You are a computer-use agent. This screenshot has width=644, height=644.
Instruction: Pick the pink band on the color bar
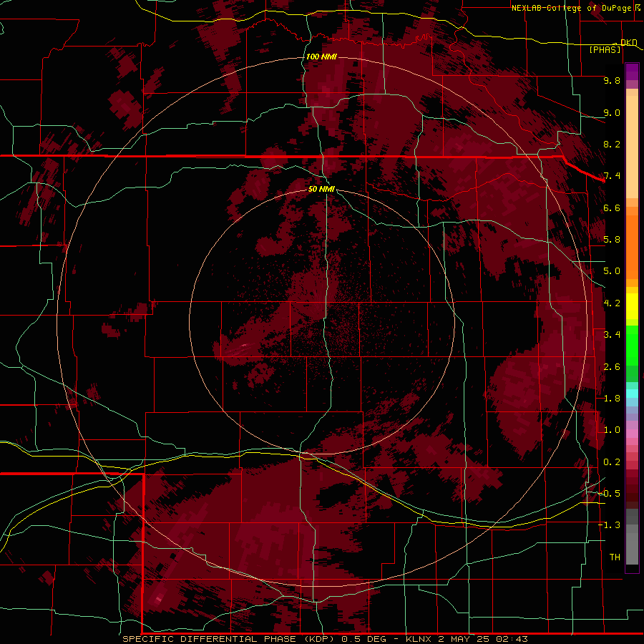coord(632,434)
